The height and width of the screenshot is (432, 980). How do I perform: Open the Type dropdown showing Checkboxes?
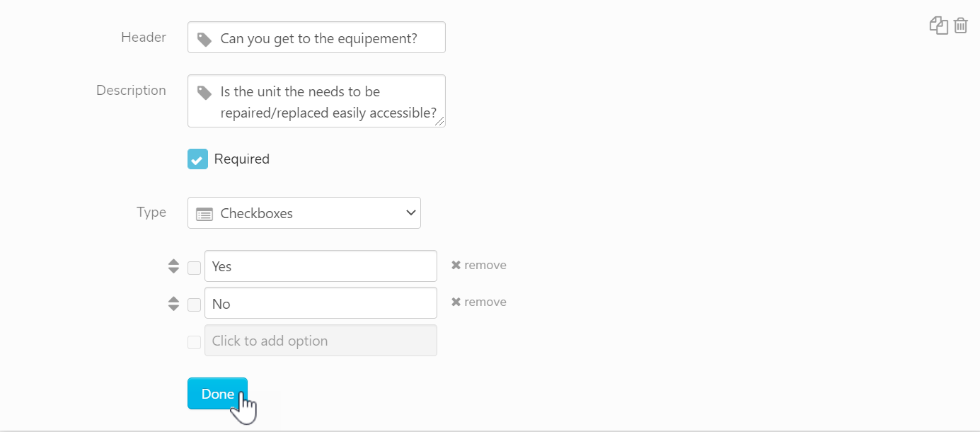(x=304, y=213)
